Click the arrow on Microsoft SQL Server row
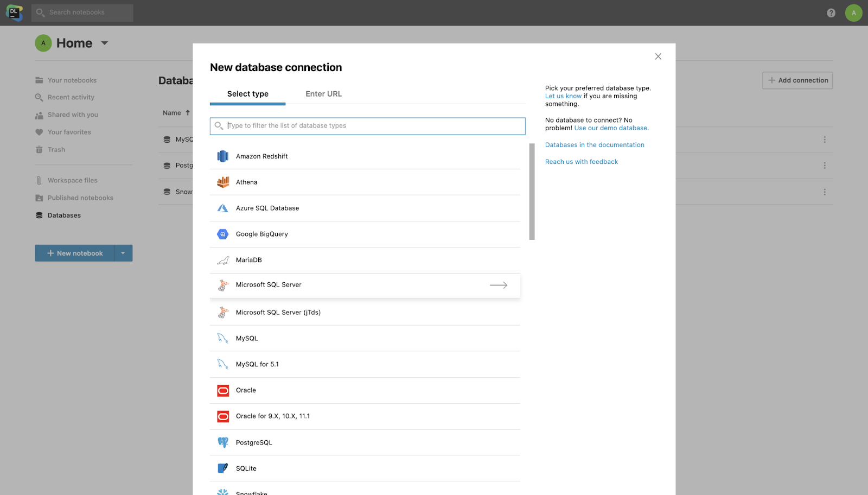The width and height of the screenshot is (868, 495). point(499,285)
